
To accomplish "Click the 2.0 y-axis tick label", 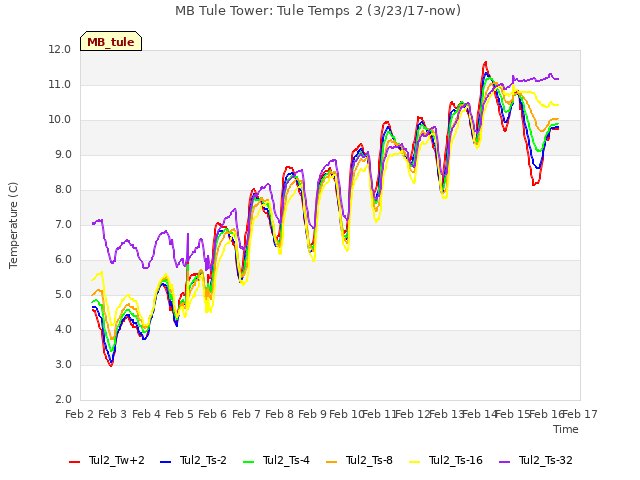I will pos(62,400).
